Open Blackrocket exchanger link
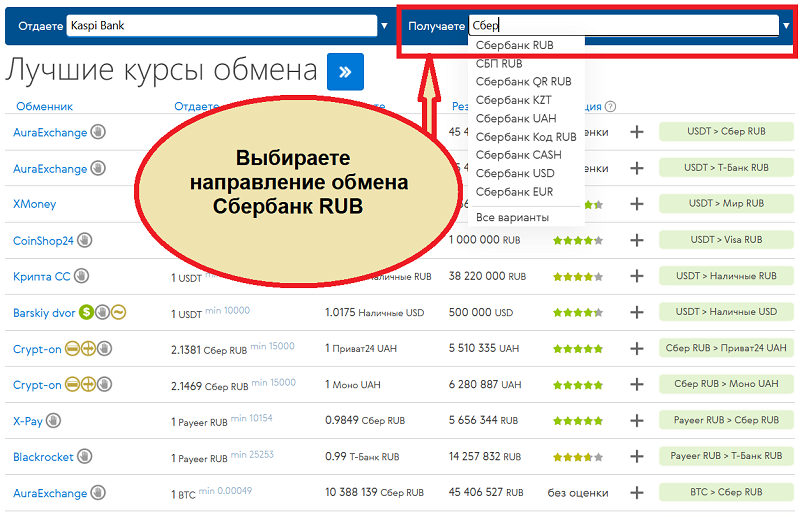This screenshot has height=517, width=800. 43,457
